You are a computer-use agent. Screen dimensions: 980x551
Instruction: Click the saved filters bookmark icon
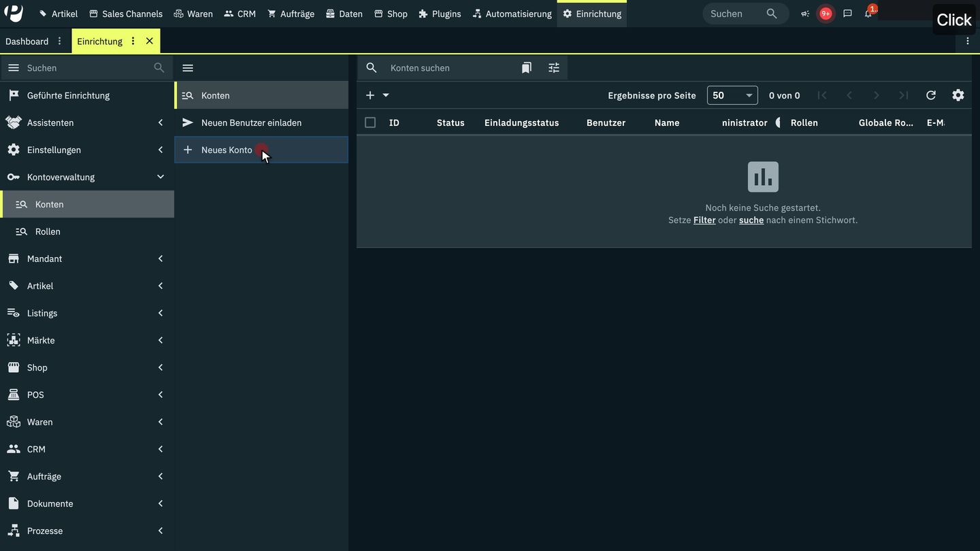click(527, 68)
